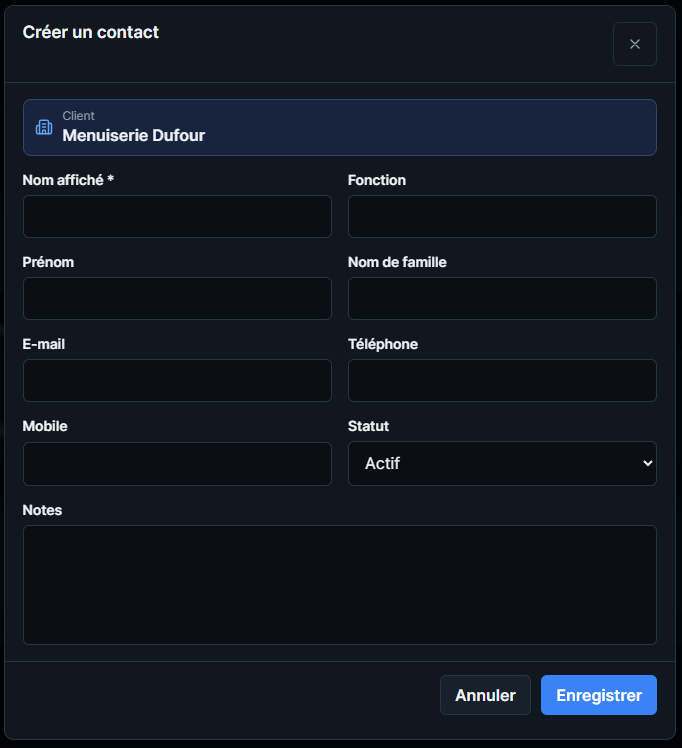Close the Créer un contact dialog
Viewport: 682px width, 748px height.
click(634, 44)
